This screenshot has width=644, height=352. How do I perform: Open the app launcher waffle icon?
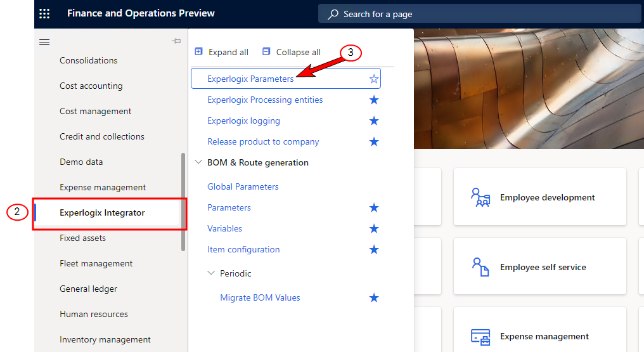click(44, 13)
